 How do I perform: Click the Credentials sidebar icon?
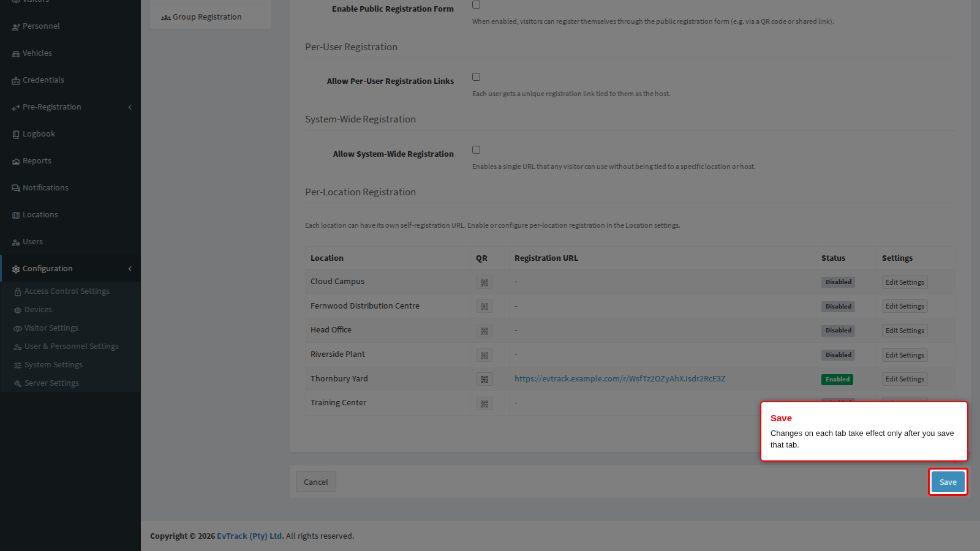coord(16,80)
